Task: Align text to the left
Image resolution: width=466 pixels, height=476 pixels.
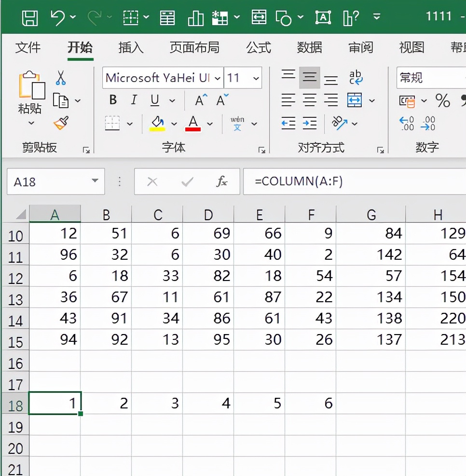Action: (x=288, y=100)
